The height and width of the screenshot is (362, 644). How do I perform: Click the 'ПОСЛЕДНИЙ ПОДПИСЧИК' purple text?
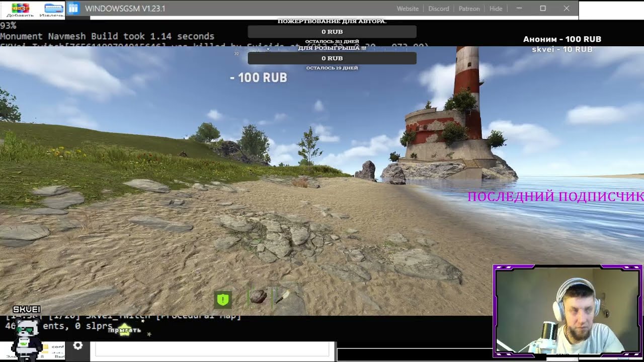point(555,197)
